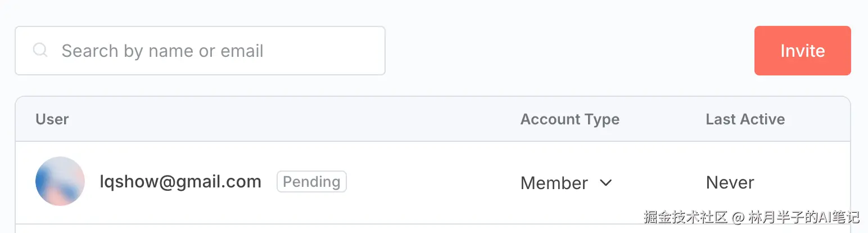Open the avatar for lqshow@gmail.com
Screen dimensions: 868x233
[60, 181]
